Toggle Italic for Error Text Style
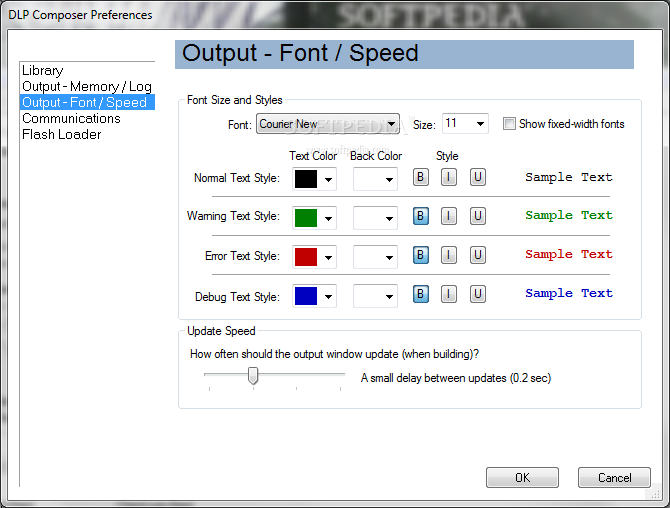 pyautogui.click(x=449, y=255)
